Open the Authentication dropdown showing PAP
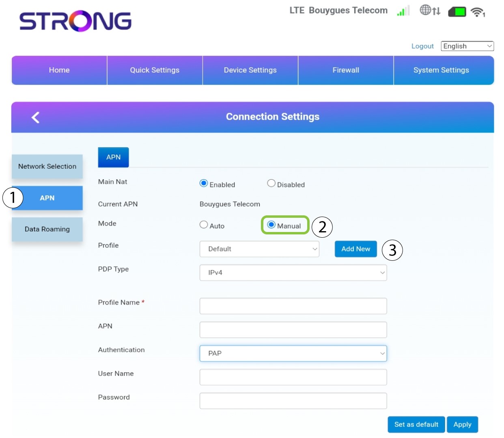Viewport: 504px width, 438px height. coord(293,353)
